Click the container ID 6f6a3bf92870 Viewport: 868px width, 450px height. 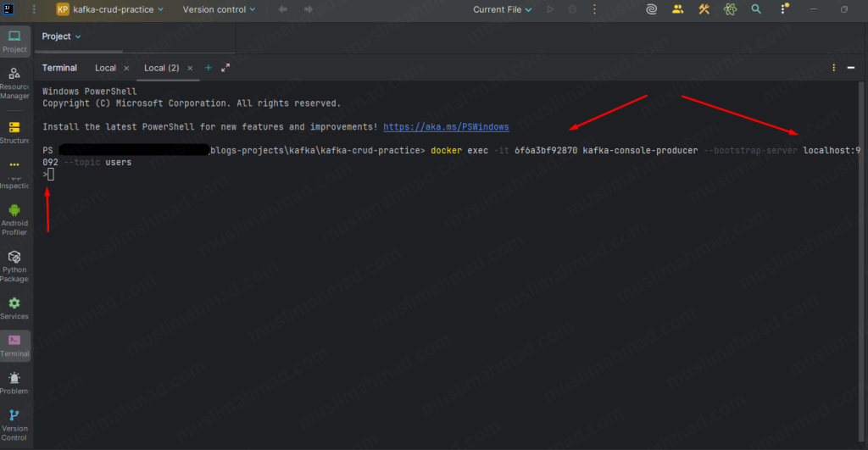click(546, 151)
